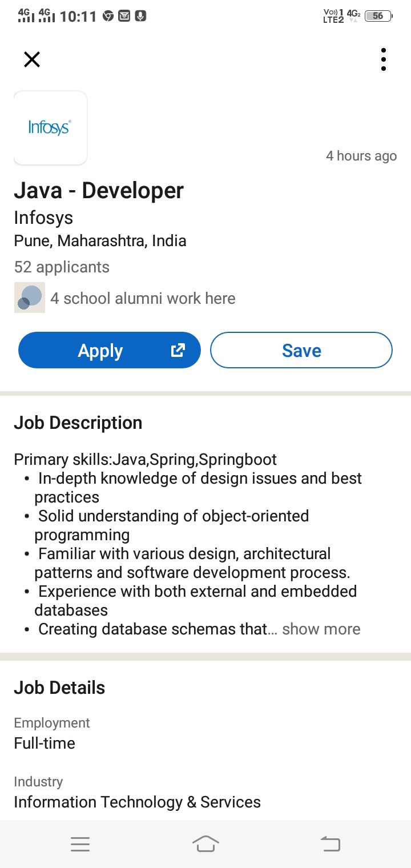Select the Java - Developer job title

click(99, 191)
